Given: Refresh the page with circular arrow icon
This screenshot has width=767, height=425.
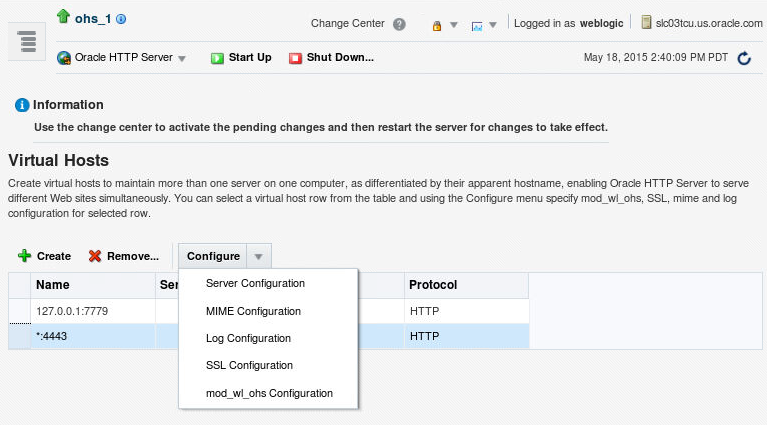Looking at the screenshot, I should pyautogui.click(x=744, y=58).
